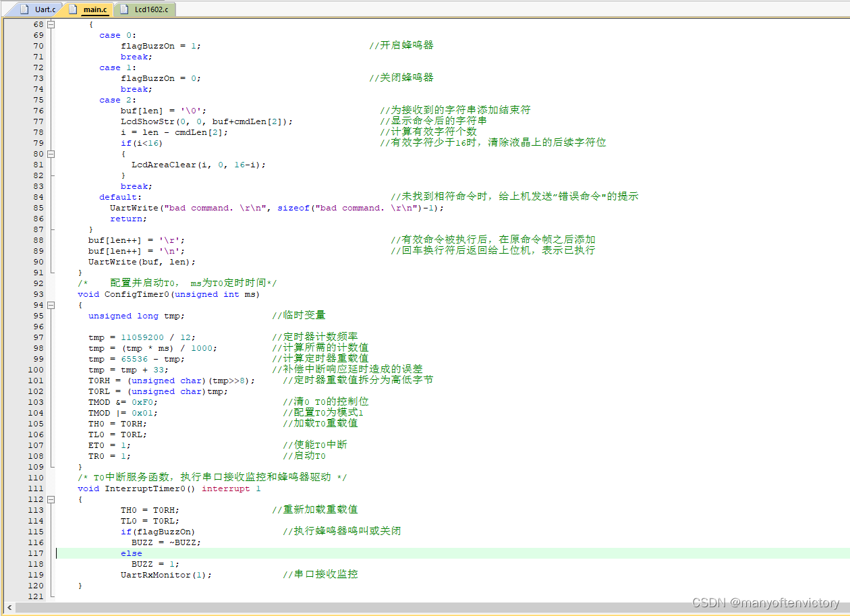850x616 pixels.
Task: Click the "buf[len] = '\0';" code
Action: point(163,111)
